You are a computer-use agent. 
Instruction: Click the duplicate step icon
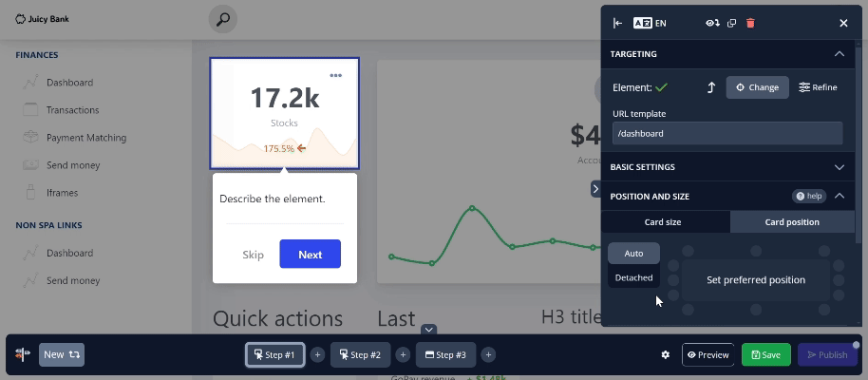(731, 23)
